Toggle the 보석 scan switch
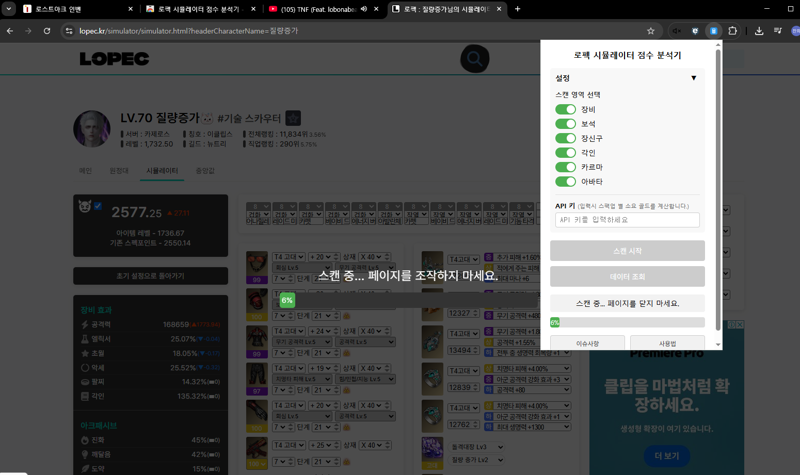The width and height of the screenshot is (800, 475). [x=565, y=123]
